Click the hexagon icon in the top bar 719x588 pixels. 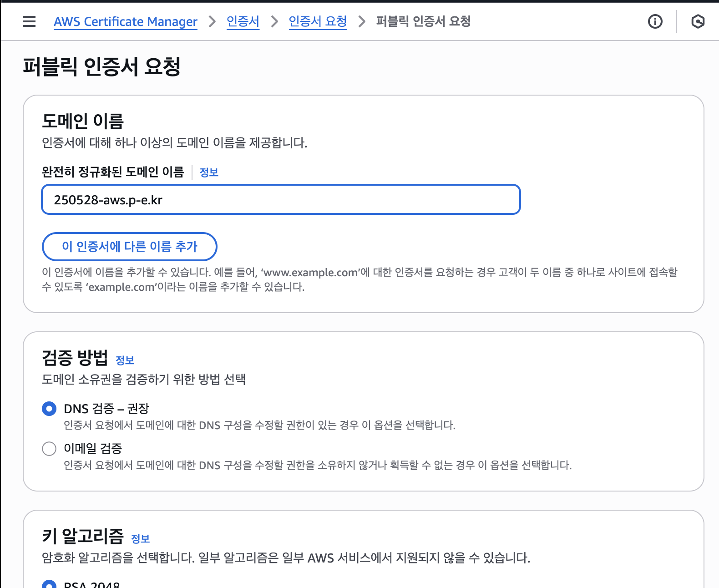click(698, 21)
